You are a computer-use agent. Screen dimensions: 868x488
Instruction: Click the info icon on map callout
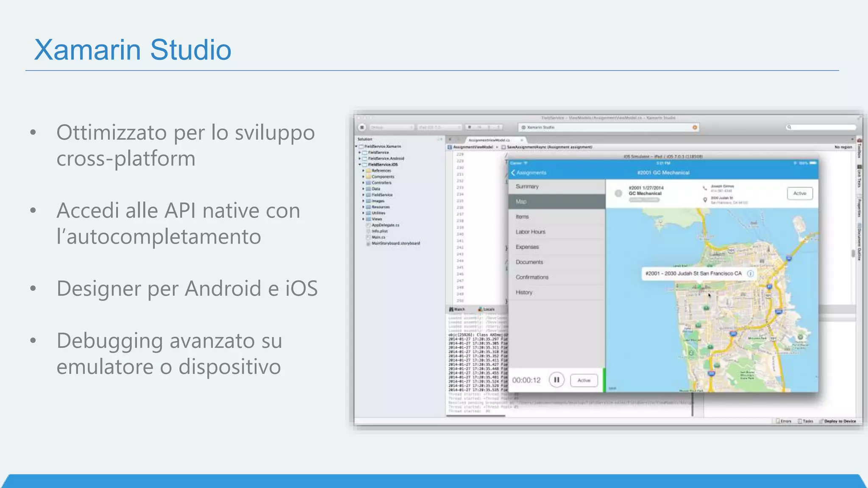click(x=750, y=274)
